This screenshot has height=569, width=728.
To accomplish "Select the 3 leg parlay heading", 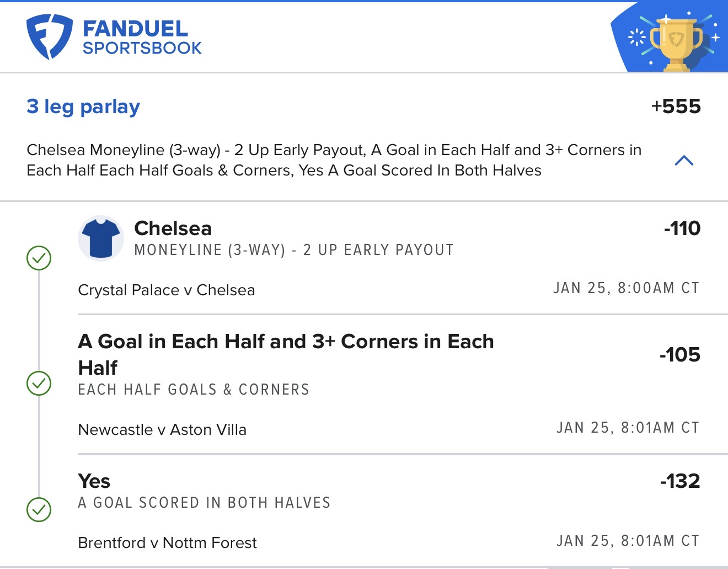I will pos(83,106).
